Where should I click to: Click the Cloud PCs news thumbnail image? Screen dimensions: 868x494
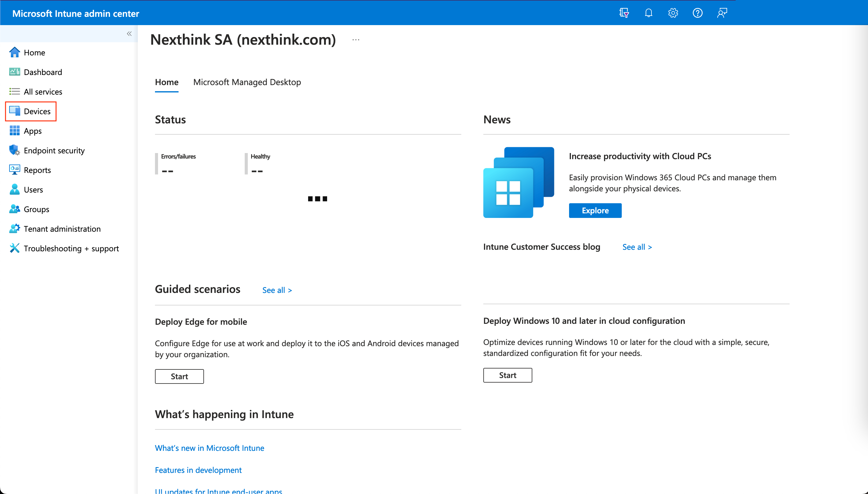pos(518,182)
